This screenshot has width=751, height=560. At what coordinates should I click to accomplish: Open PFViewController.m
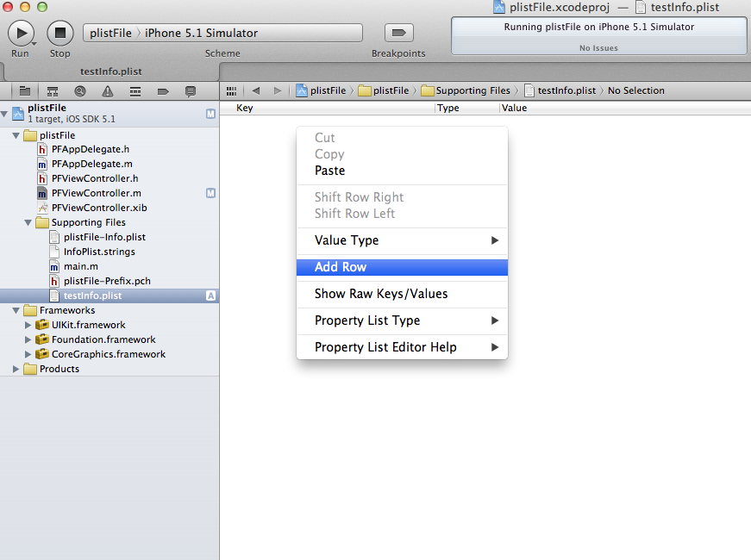pos(97,193)
